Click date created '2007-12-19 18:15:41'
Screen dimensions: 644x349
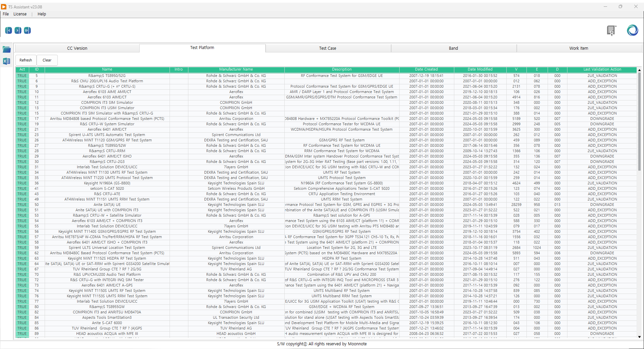426,76
